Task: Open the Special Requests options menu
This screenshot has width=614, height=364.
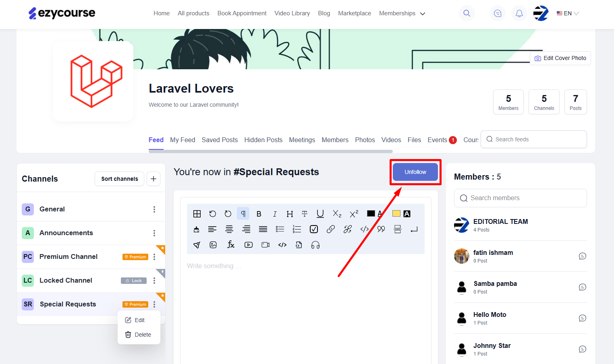Action: click(154, 304)
